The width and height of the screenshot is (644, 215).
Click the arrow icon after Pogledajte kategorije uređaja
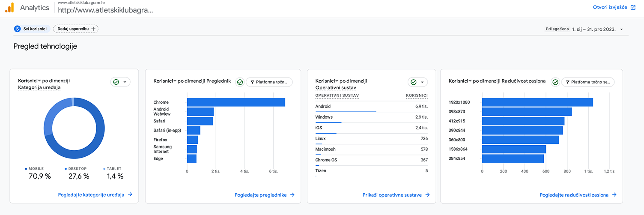click(x=130, y=194)
